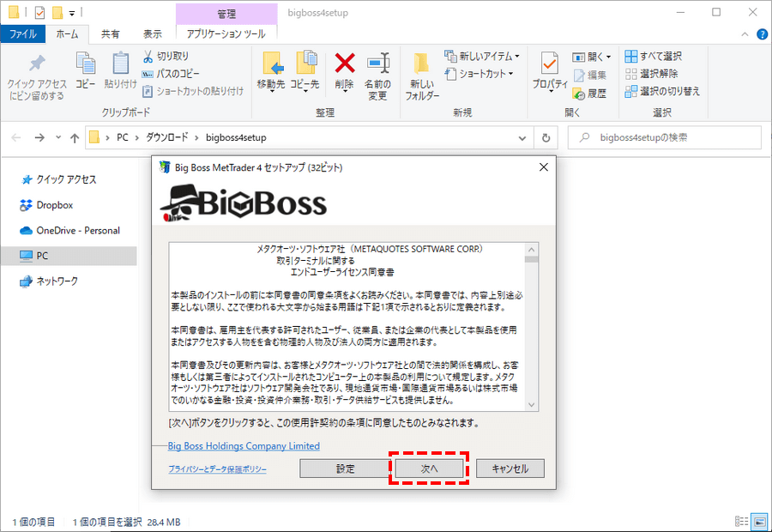Switch to the details view button
Screen dimensions: 772x532
741,522
